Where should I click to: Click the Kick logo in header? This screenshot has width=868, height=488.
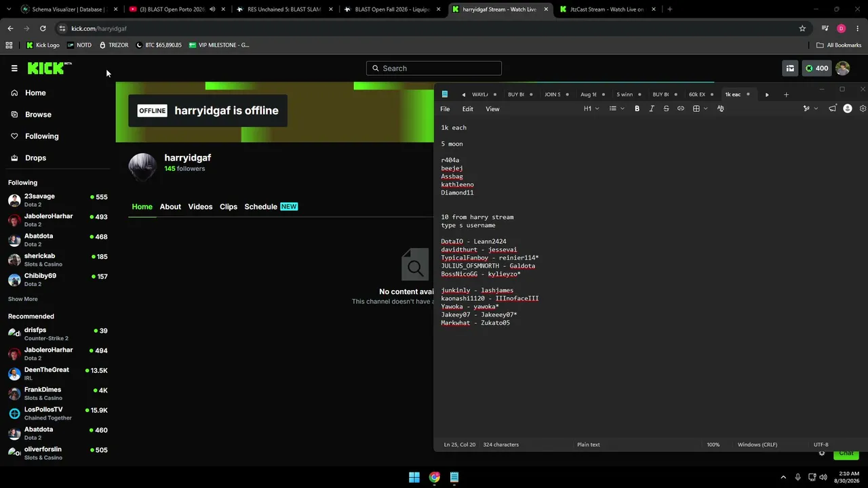50,68
